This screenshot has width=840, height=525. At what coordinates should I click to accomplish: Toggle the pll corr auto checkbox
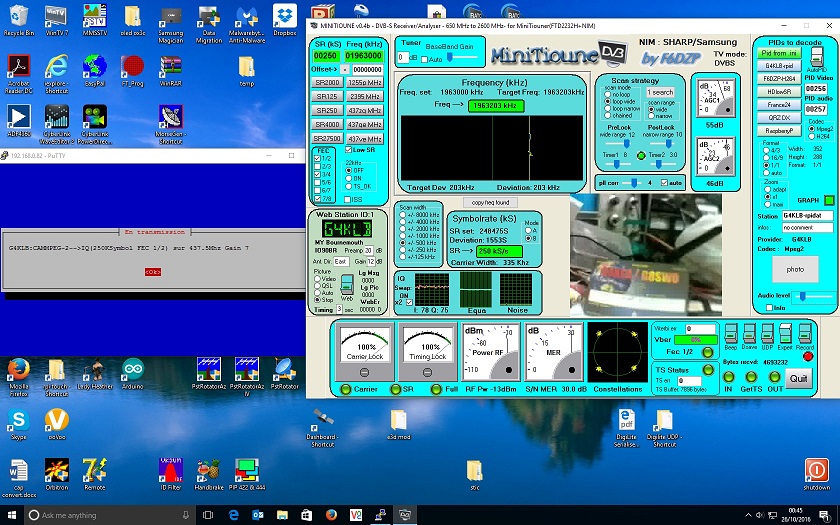tap(664, 183)
